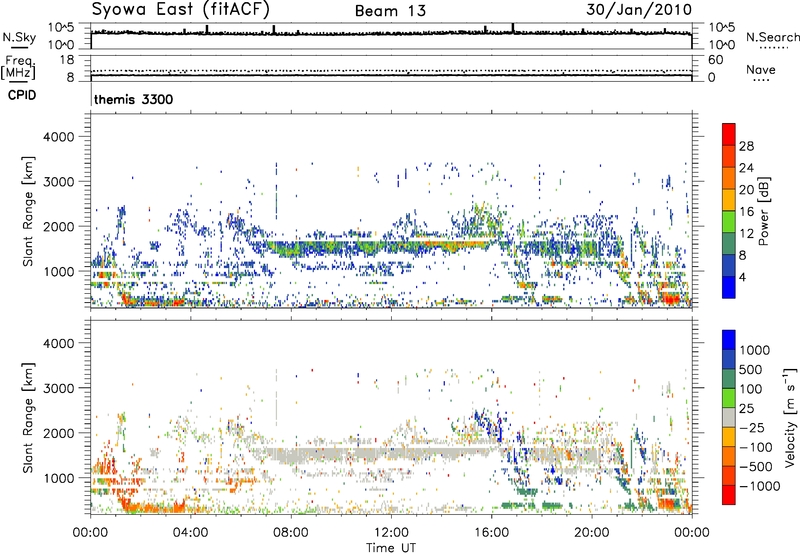
Task: Click the 'CPID' row label
Action: [x=22, y=95]
